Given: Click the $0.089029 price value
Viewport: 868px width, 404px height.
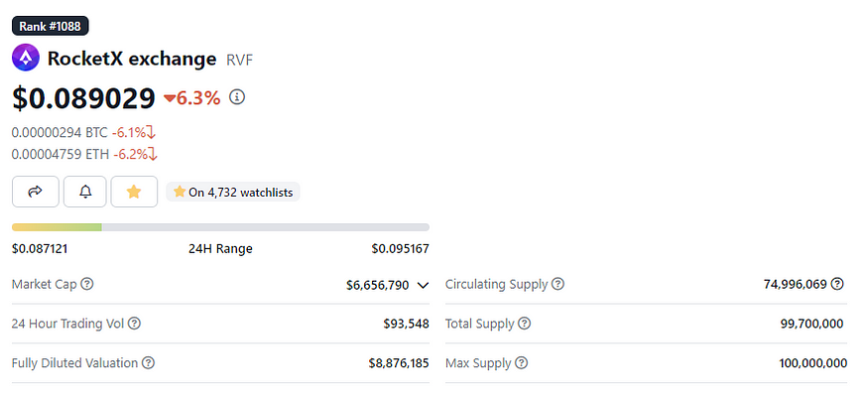Looking at the screenshot, I should pos(83,98).
